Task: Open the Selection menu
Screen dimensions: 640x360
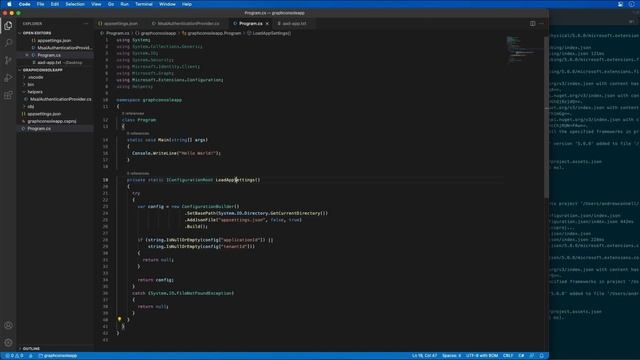Action: pyautogui.click(x=75, y=4)
